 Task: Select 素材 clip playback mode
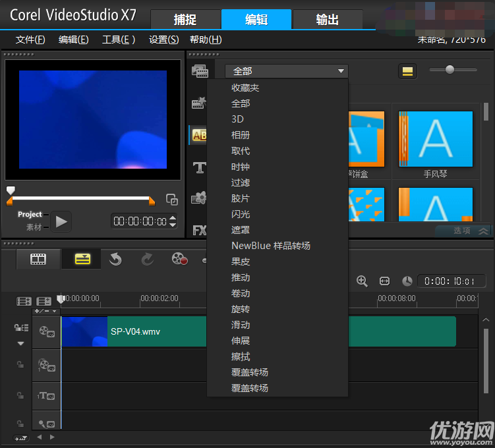coord(34,227)
